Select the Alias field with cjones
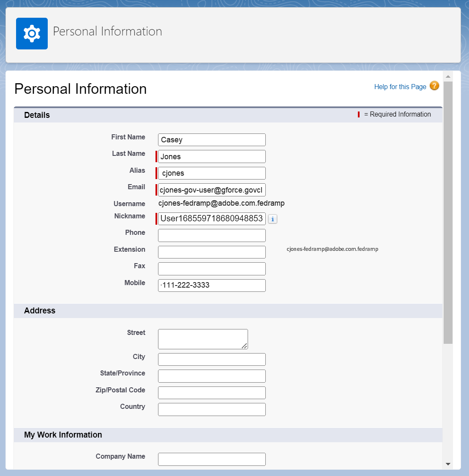The width and height of the screenshot is (469, 476). (211, 173)
